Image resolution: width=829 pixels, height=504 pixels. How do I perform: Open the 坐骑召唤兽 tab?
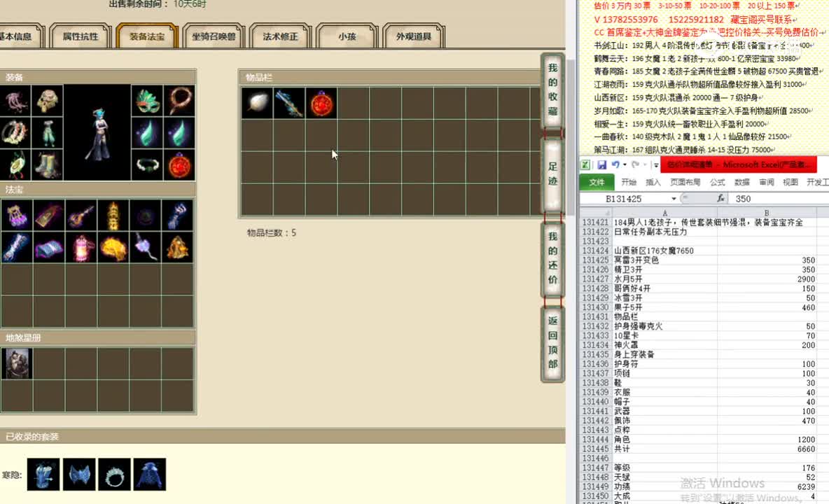214,36
